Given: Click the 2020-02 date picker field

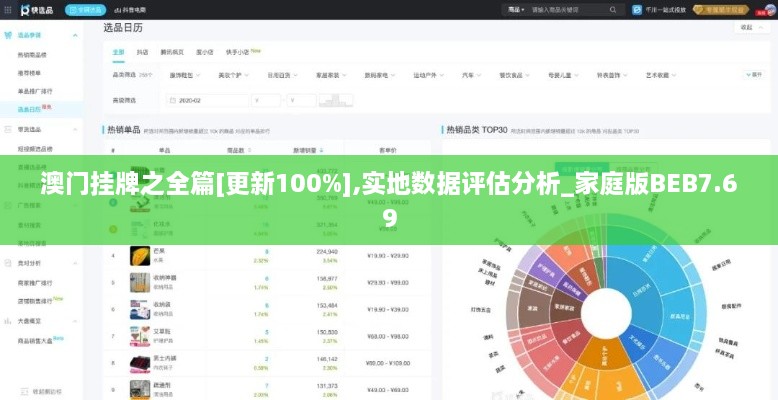Looking at the screenshot, I should click(x=207, y=100).
